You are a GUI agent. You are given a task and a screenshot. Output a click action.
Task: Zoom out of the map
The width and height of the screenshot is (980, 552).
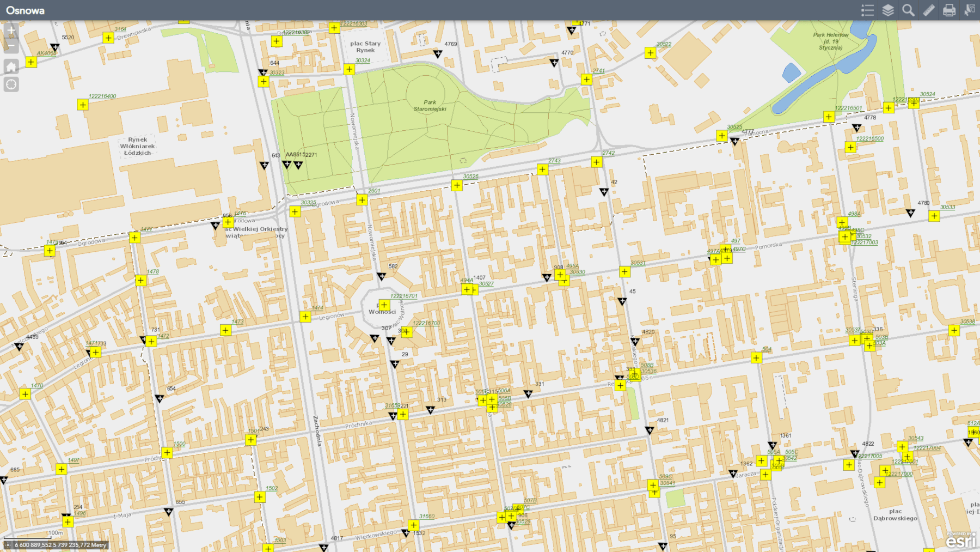11,46
